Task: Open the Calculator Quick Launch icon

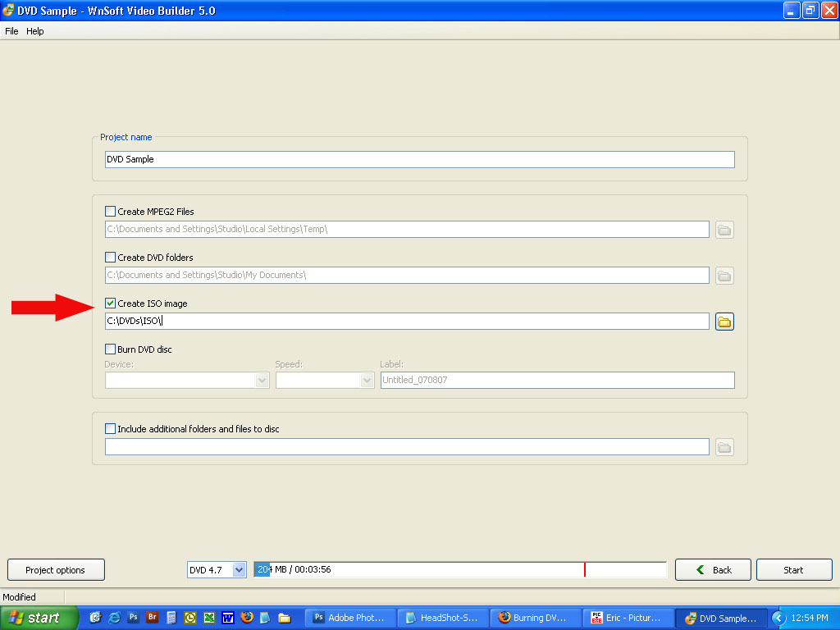Action: 171,618
